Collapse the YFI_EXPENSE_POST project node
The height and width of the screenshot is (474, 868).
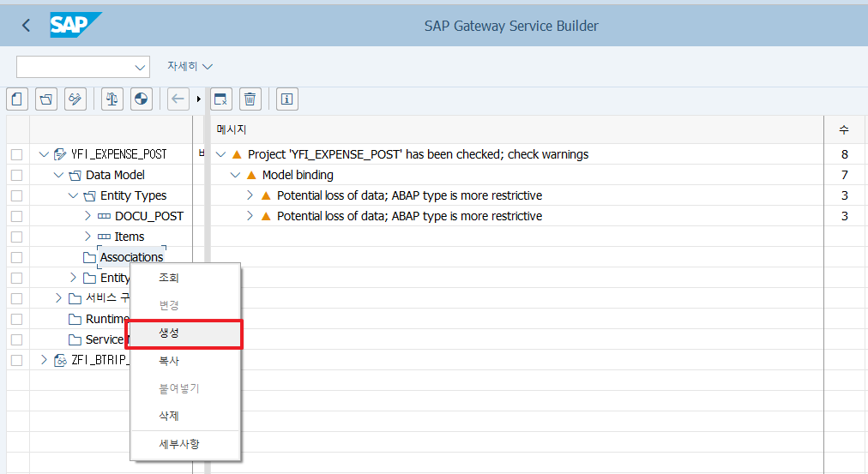(44, 154)
